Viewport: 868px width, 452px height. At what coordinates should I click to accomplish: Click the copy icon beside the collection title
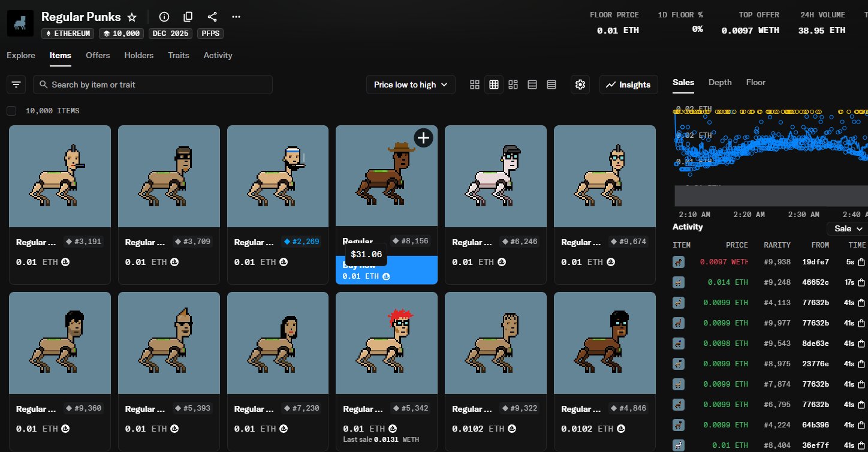[x=188, y=17]
